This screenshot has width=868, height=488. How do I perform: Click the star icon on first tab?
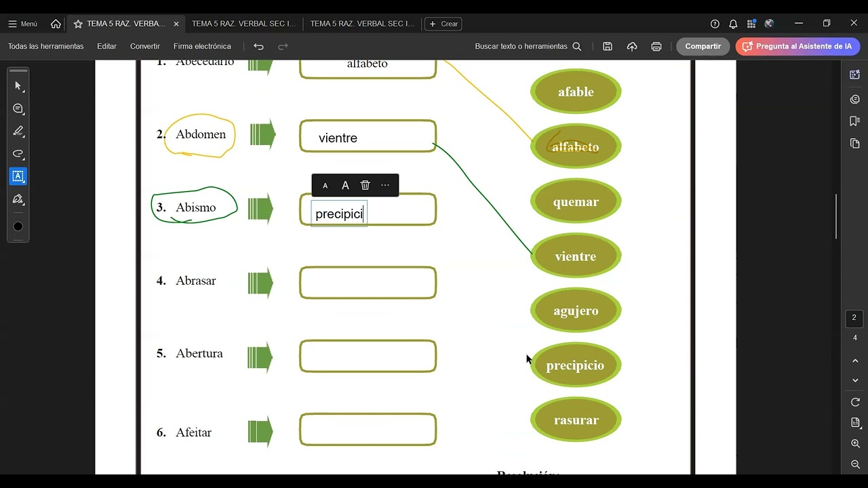click(x=78, y=24)
